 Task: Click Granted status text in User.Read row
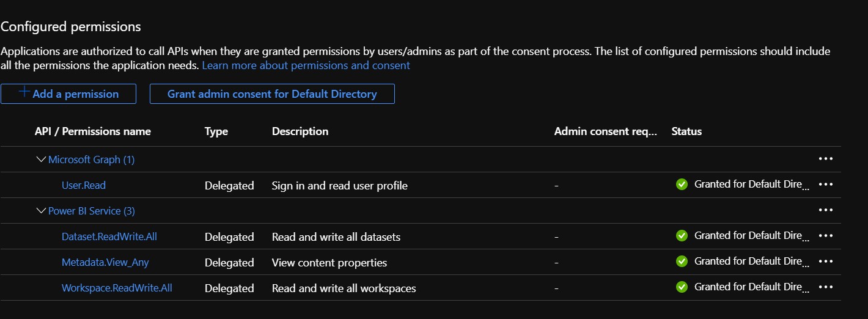752,184
